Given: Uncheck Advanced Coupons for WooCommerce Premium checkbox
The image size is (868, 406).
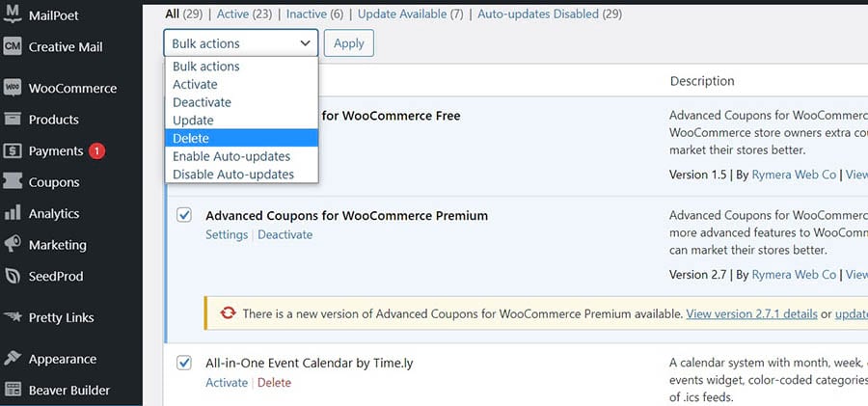Looking at the screenshot, I should point(184,215).
